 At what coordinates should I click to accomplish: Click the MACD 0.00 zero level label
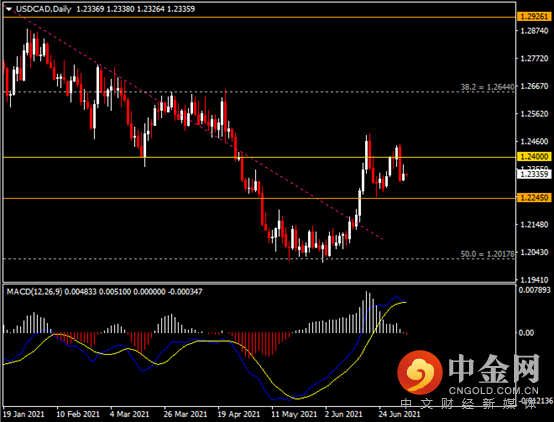526,333
